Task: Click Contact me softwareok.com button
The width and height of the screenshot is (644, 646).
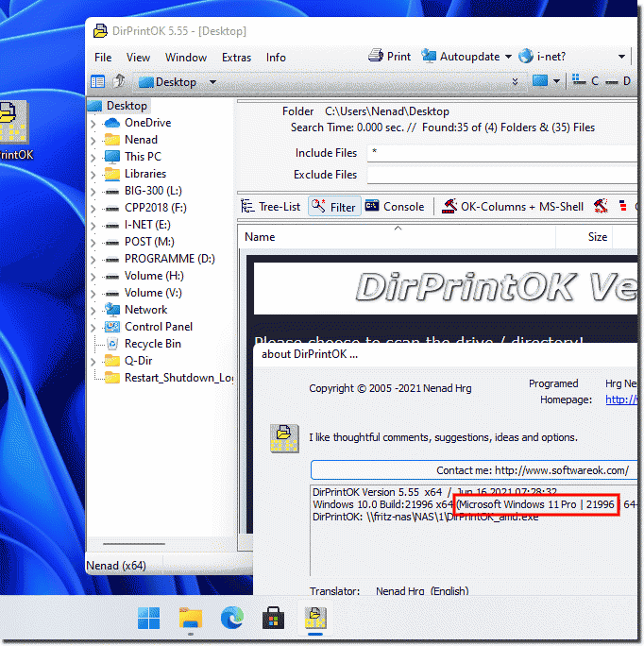Action: (474, 470)
